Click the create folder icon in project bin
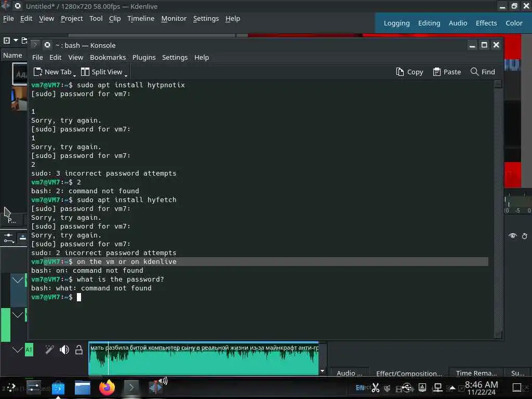 point(24,41)
